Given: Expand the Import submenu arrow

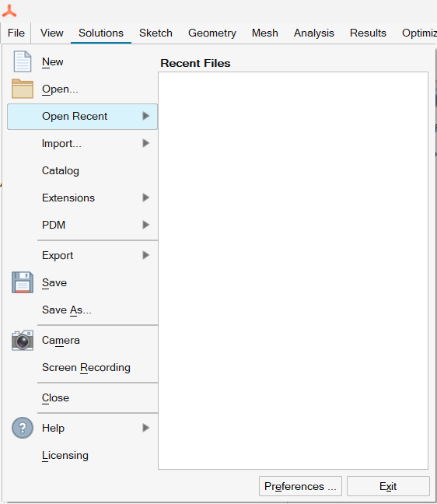Looking at the screenshot, I should (x=146, y=143).
